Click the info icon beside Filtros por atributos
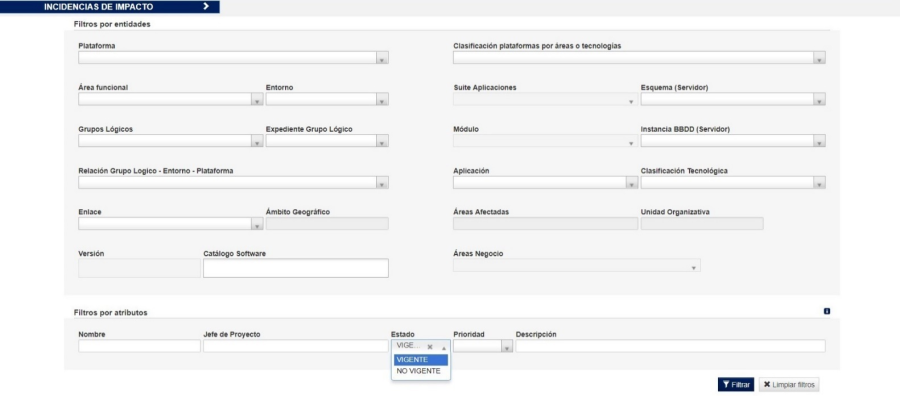 point(827,312)
